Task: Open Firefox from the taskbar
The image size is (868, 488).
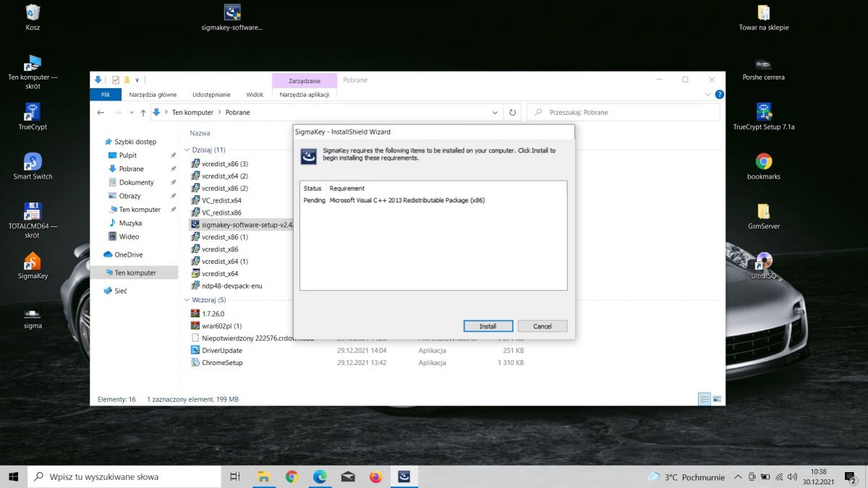Action: (x=375, y=476)
